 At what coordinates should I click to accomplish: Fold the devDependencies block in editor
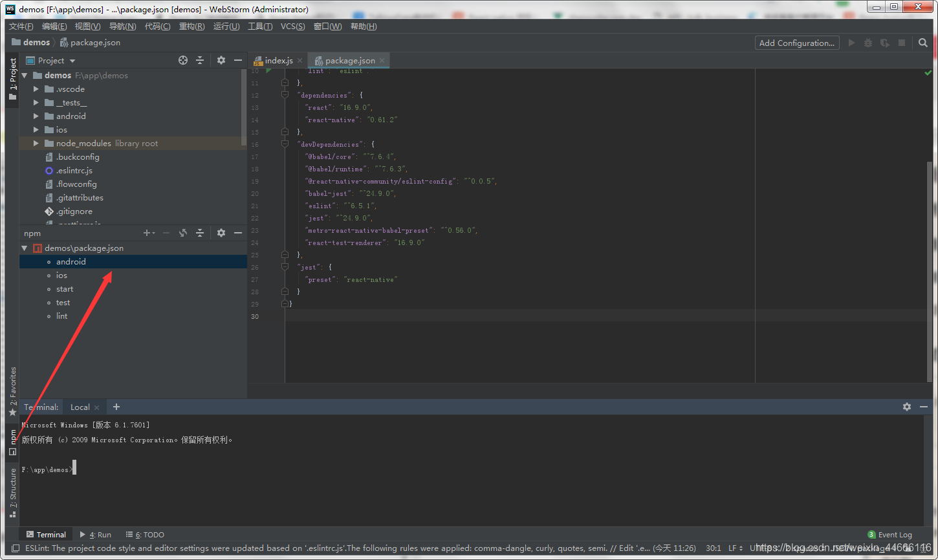point(285,144)
